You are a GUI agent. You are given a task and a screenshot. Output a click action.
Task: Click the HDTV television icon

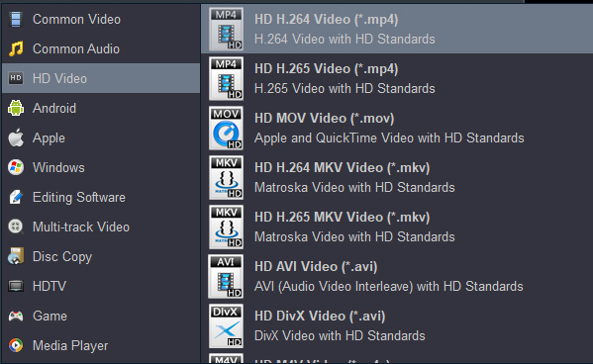tap(16, 286)
